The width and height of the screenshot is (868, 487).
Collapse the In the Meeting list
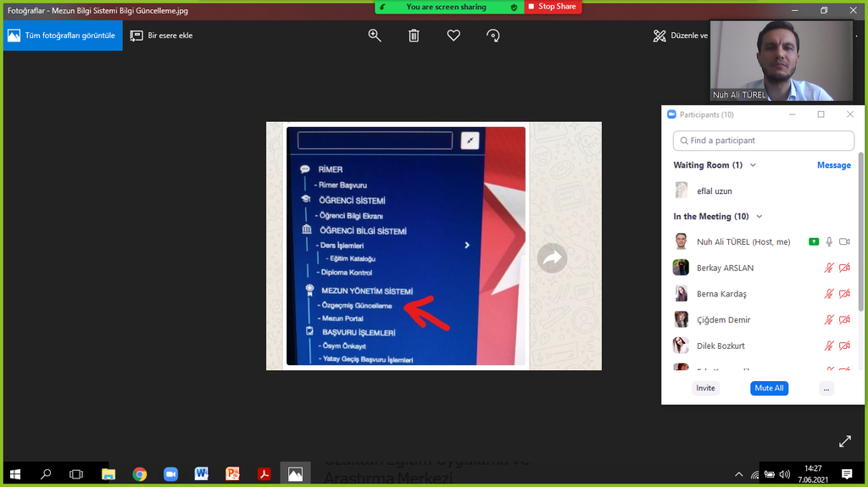point(759,217)
